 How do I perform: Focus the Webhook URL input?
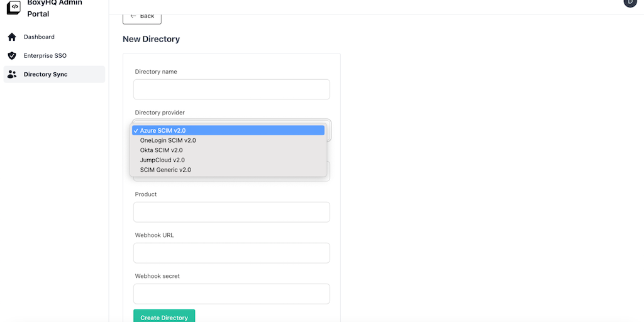(x=231, y=253)
